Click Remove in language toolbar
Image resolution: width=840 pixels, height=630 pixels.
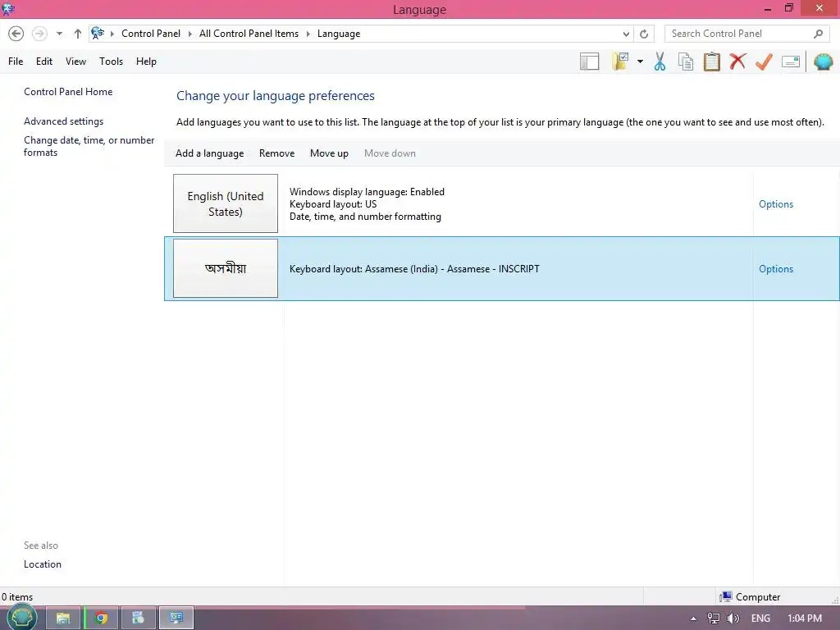coord(276,153)
